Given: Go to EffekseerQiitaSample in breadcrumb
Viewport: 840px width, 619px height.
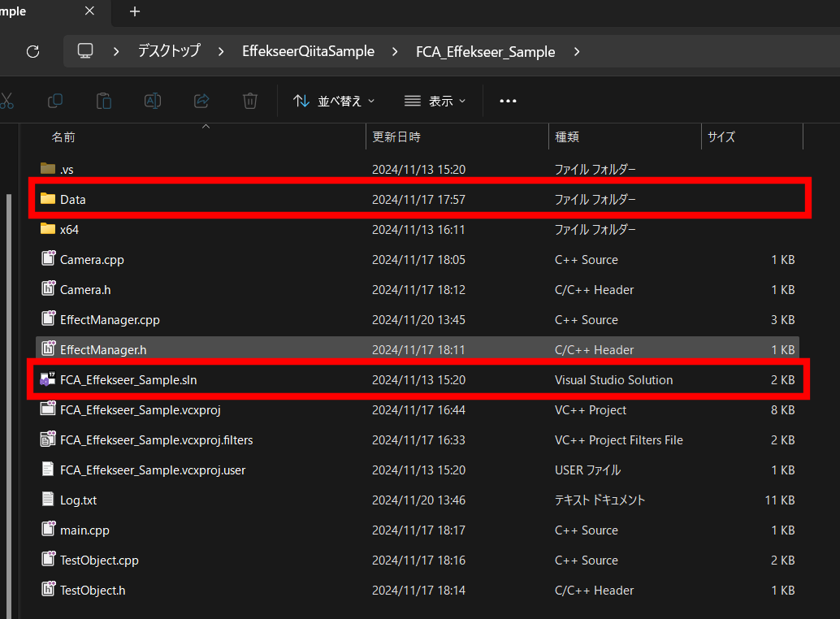Looking at the screenshot, I should click(x=308, y=51).
